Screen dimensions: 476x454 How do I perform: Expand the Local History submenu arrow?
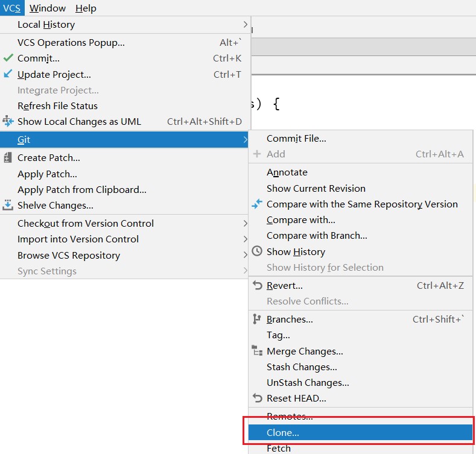[x=246, y=24]
